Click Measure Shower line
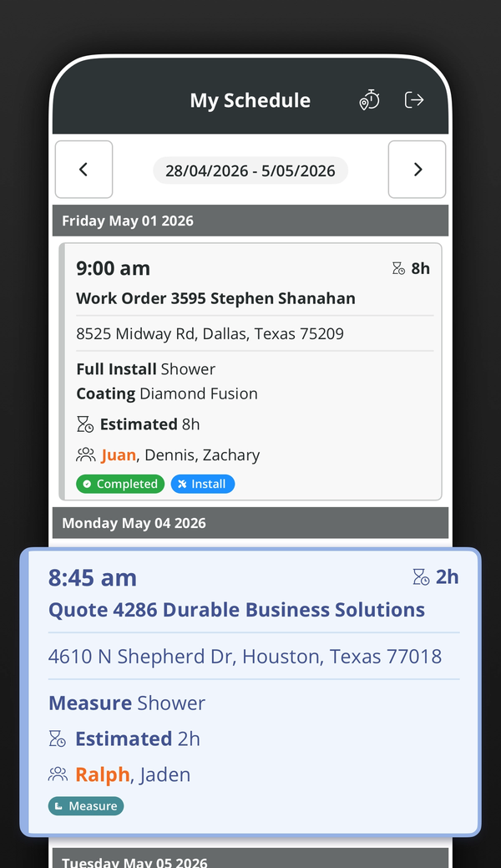Screen dimensions: 501x868 point(127,703)
